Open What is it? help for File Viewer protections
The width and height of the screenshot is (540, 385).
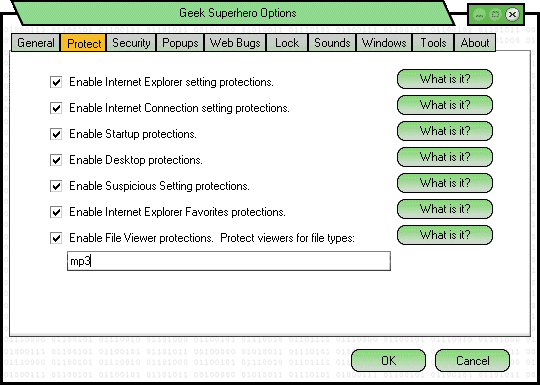(445, 235)
